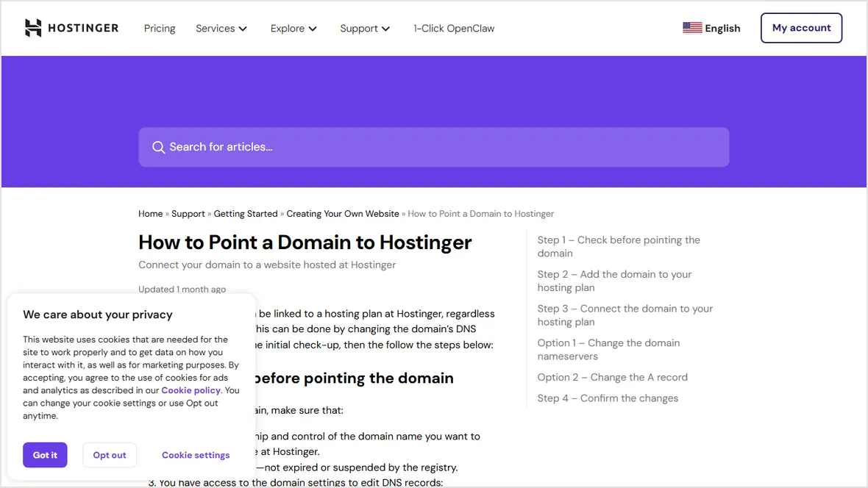Viewport: 868px width, 488px height.
Task: Jump to Option 1 – Change domain nameservers
Action: (608, 350)
